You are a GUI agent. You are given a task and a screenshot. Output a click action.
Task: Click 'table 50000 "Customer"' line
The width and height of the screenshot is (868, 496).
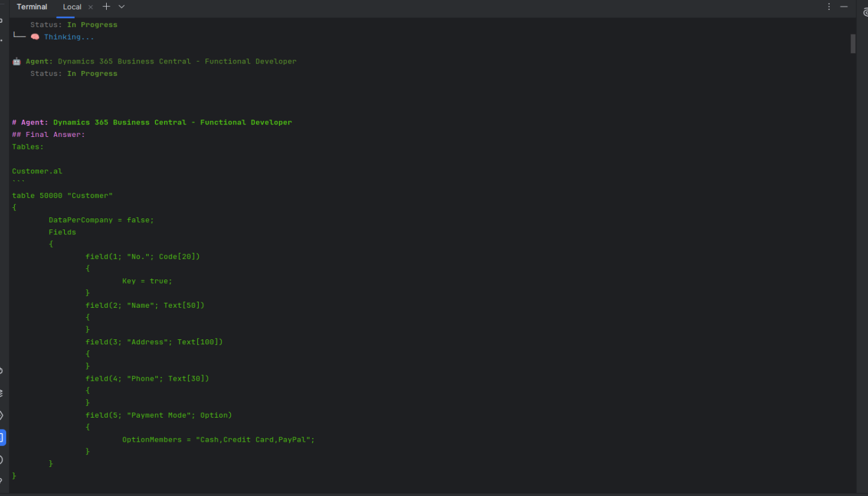pos(62,196)
